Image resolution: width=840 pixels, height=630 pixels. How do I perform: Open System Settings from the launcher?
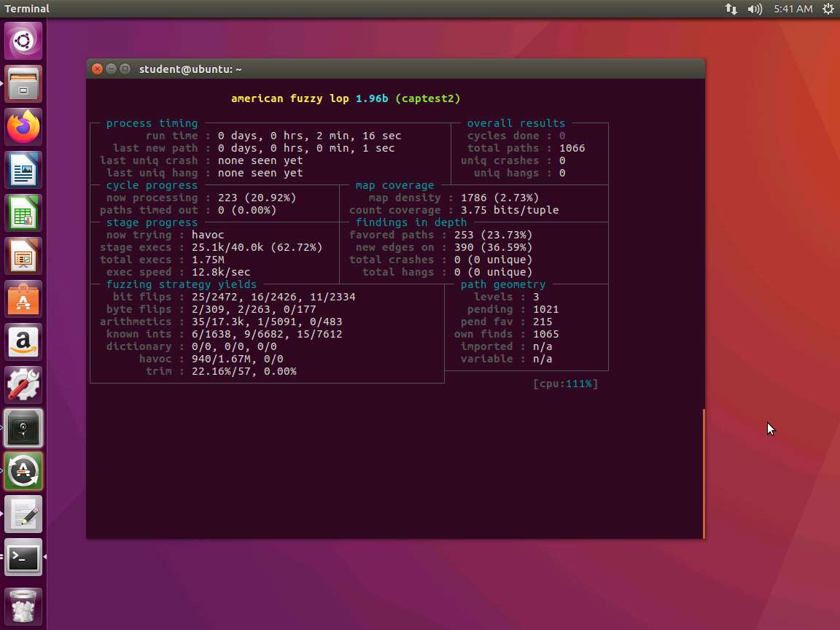click(23, 386)
